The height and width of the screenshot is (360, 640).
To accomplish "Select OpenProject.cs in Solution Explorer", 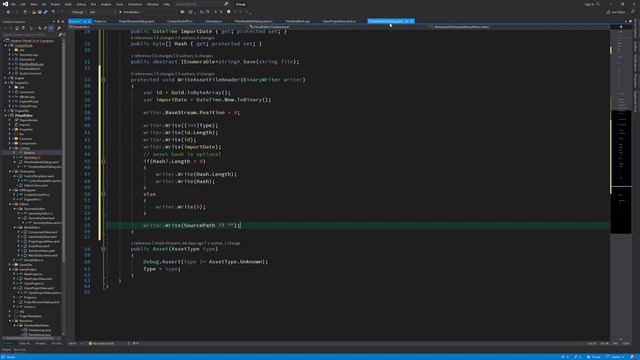I will click(33, 283).
